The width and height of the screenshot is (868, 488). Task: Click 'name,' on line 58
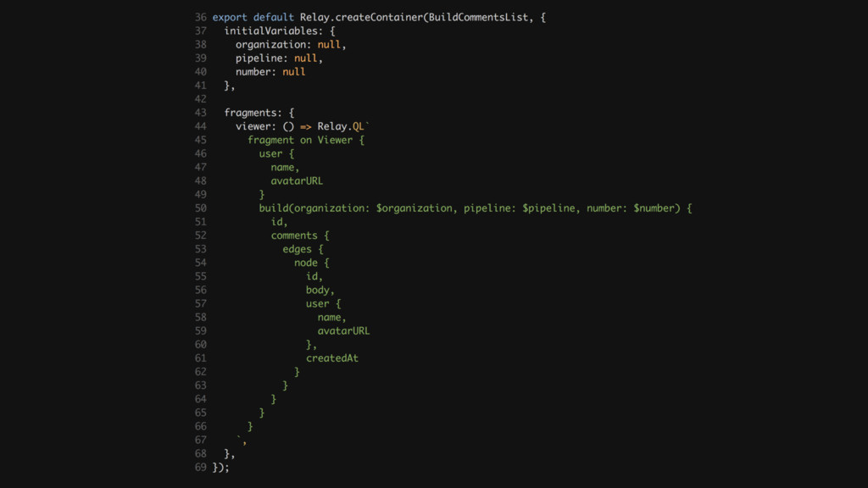(331, 317)
